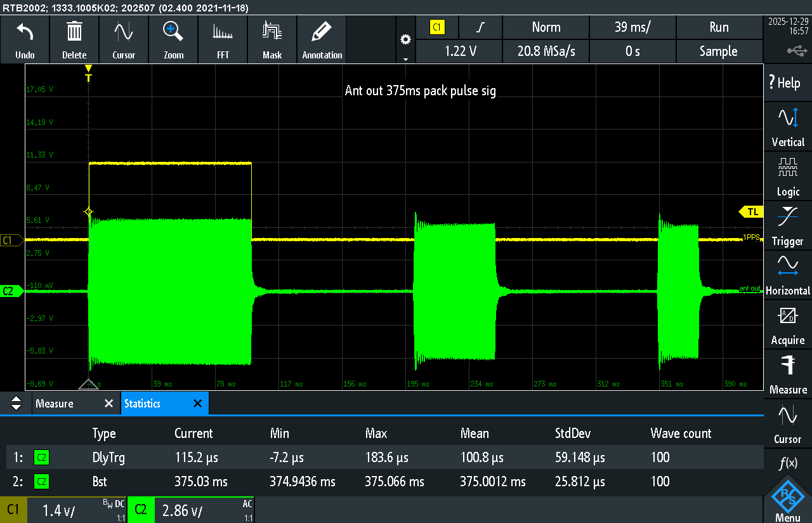
Task: Collapse the measurement panel with up-down arrows
Action: pyautogui.click(x=16, y=404)
